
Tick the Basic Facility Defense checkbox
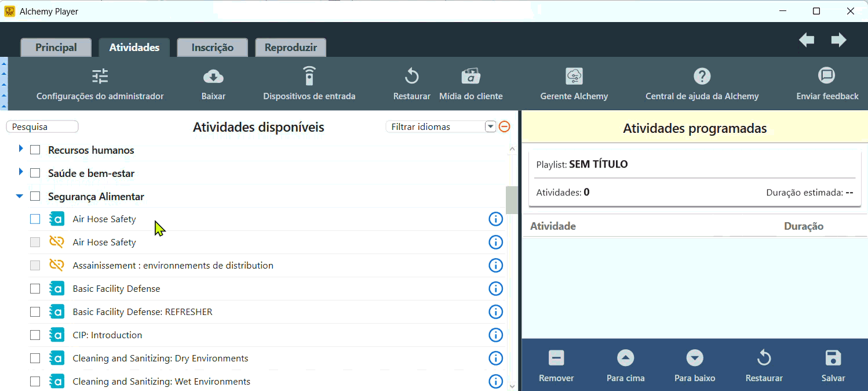35,288
